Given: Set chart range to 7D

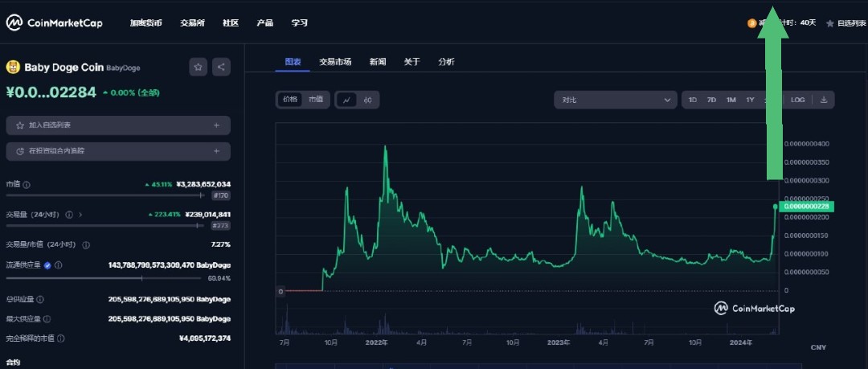Looking at the screenshot, I should pyautogui.click(x=711, y=100).
